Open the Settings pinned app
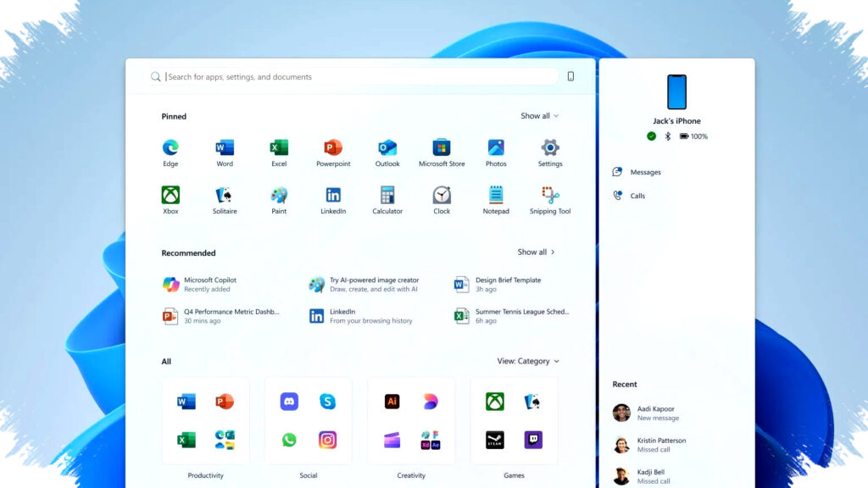 coord(550,152)
